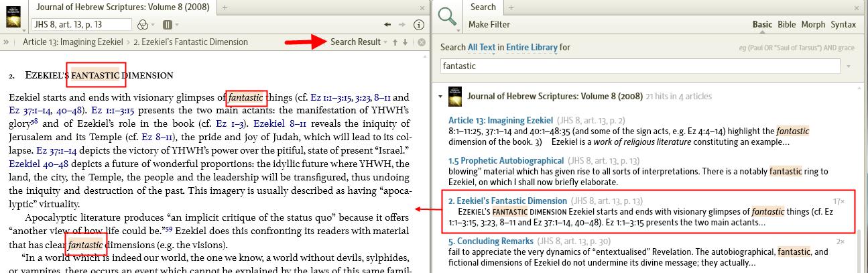
Task: Open the Article 13: Imagining Ezekiel result
Action: [501, 121]
